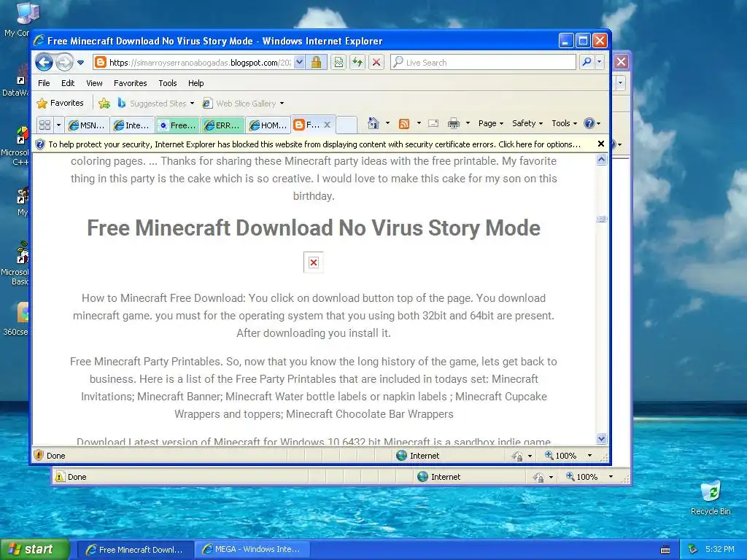Open the Page dropdown menu
The image size is (747, 560).
point(491,123)
